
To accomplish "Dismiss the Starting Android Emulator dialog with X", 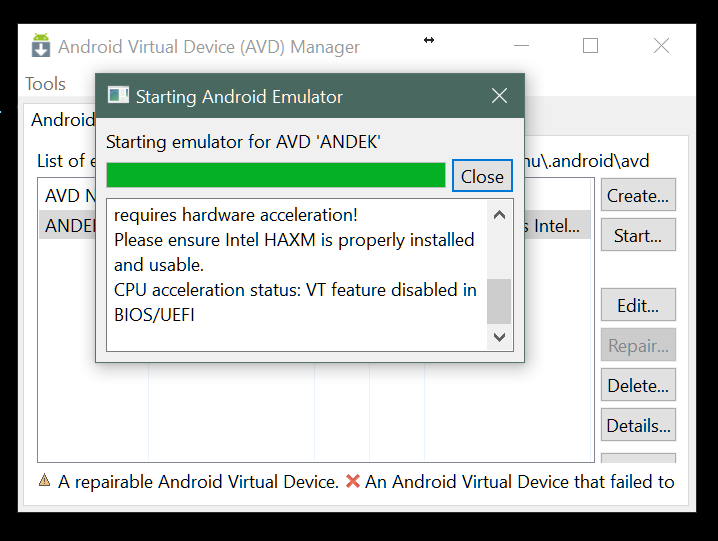I will (x=500, y=96).
